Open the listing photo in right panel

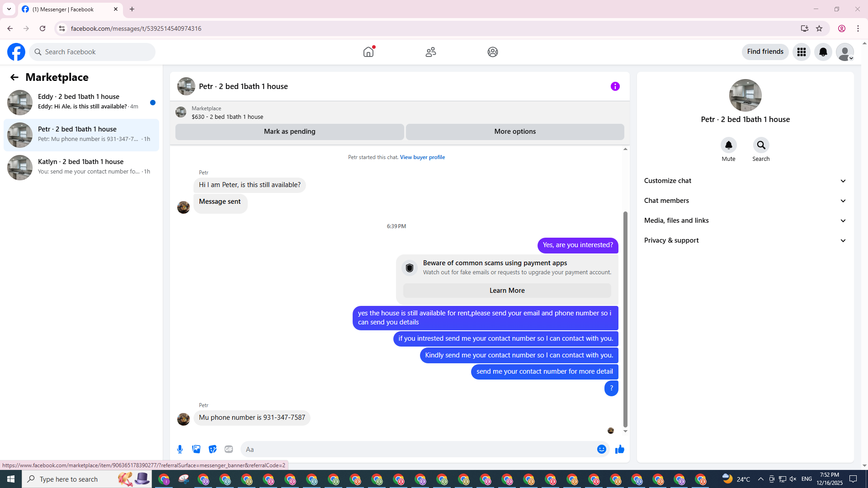745,95
